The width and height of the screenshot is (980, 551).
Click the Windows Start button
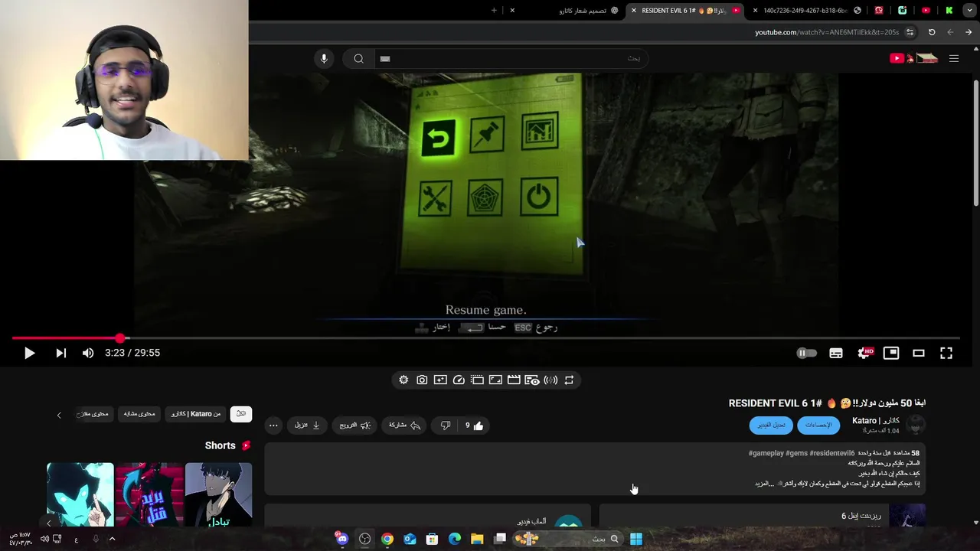click(636, 539)
